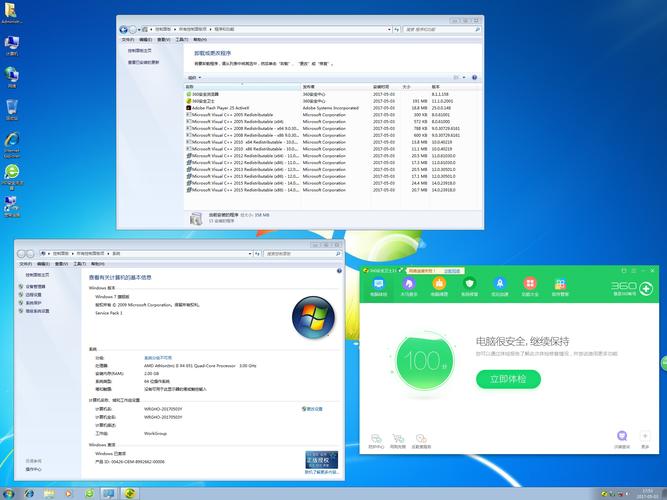This screenshot has width=667, height=500.
Task: Open the media player taskbar icon
Action: [x=69, y=494]
